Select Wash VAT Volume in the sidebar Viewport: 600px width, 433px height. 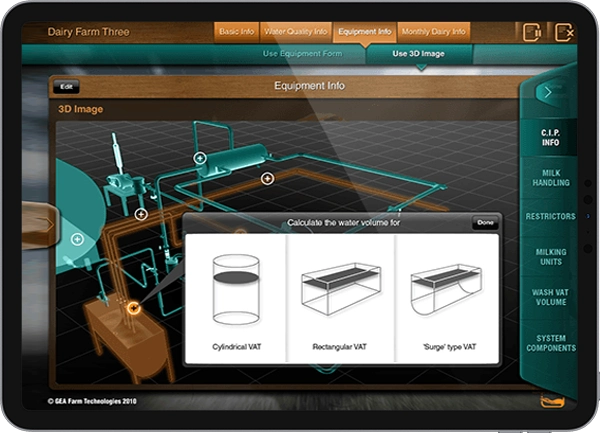point(550,297)
